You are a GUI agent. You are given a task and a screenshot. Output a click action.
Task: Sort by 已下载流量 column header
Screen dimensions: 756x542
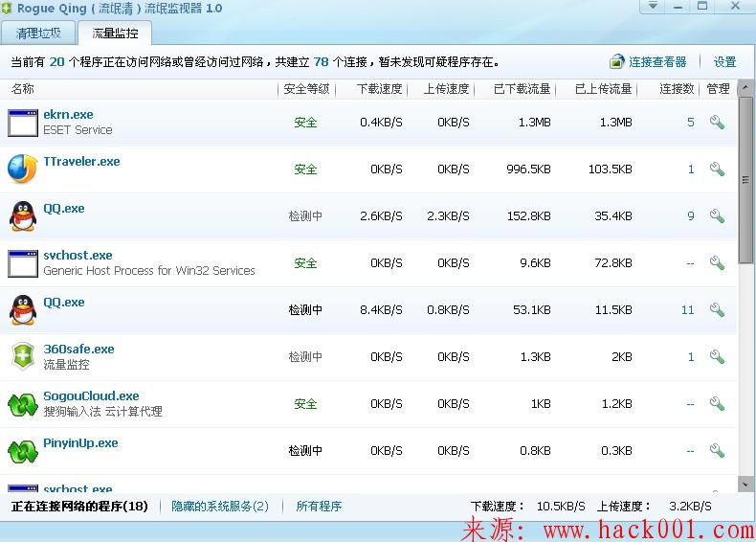[523, 89]
